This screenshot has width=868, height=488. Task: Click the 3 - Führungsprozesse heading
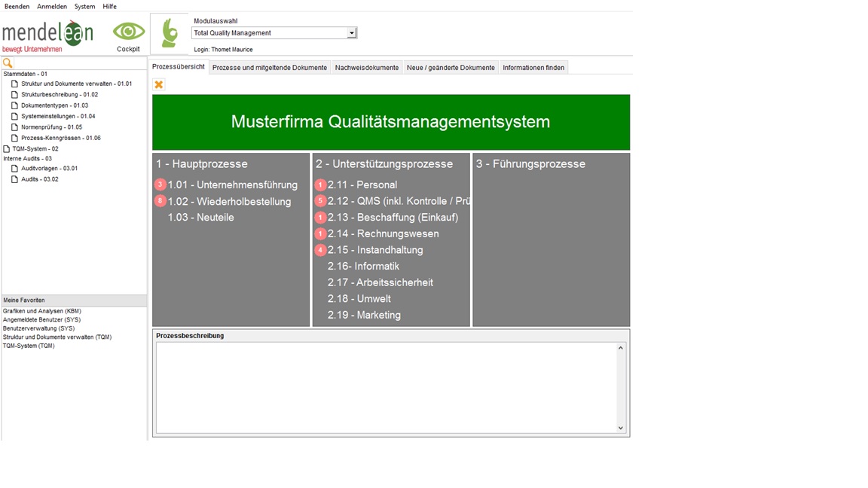530,163
